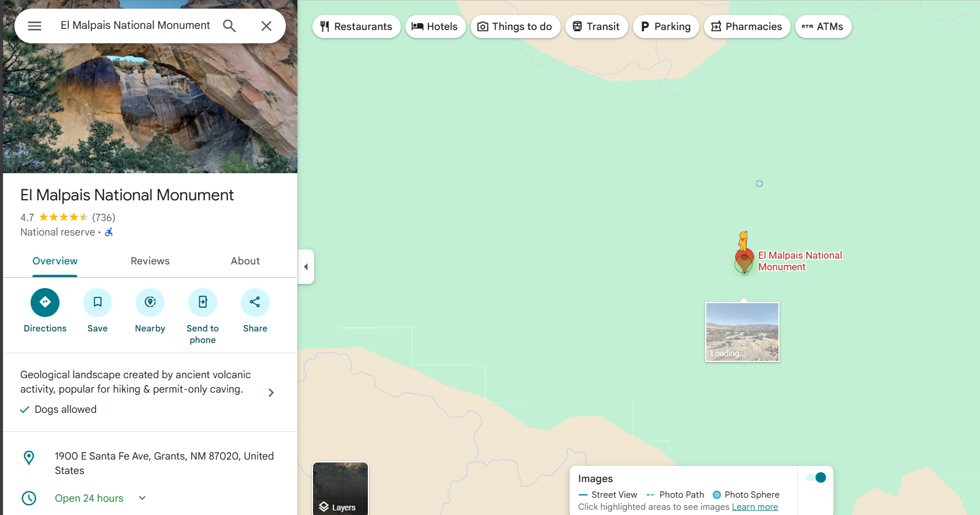Screen dimensions: 980x515
Task: Open the hamburger main menu
Action: tap(35, 26)
